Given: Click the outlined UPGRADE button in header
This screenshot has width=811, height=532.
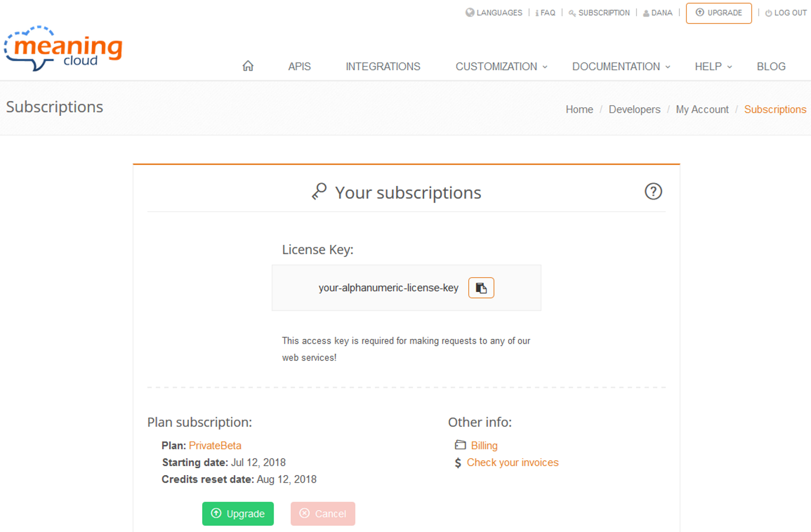Looking at the screenshot, I should point(718,13).
